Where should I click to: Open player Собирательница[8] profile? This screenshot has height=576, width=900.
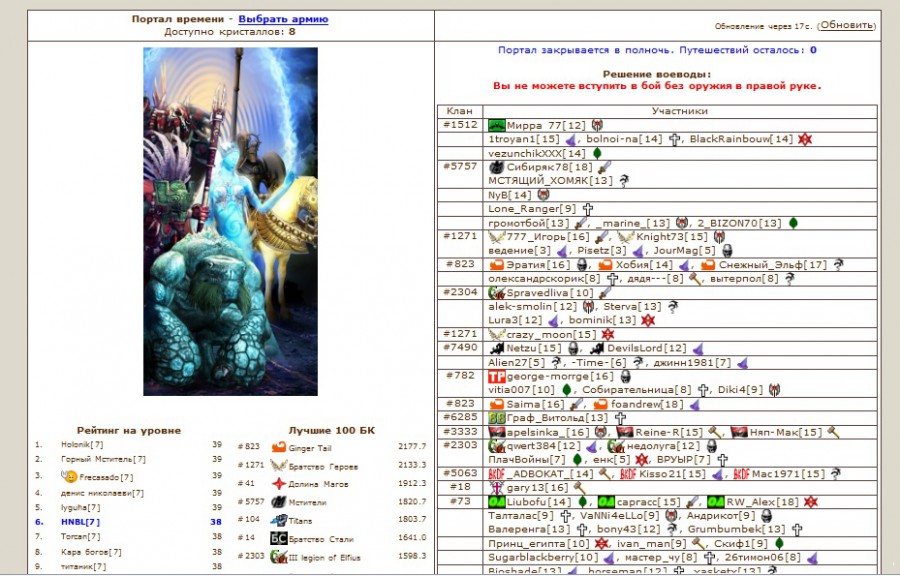pyautogui.click(x=637, y=390)
